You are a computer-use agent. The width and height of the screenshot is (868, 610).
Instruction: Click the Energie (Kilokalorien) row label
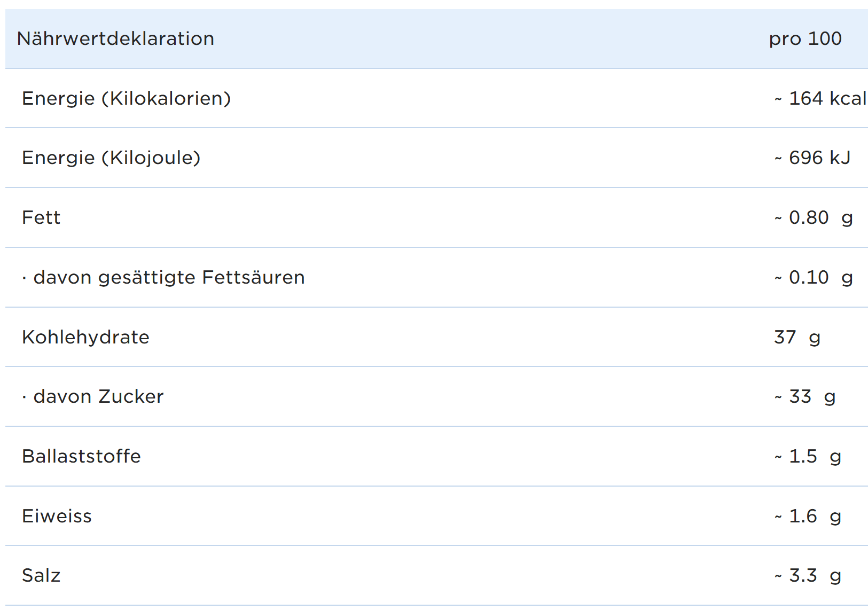126,99
